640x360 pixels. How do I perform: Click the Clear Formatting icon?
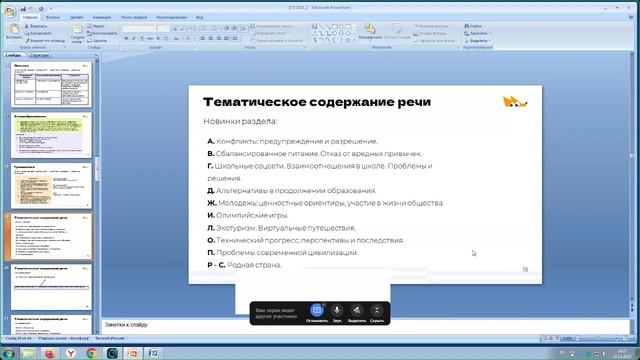191,29
